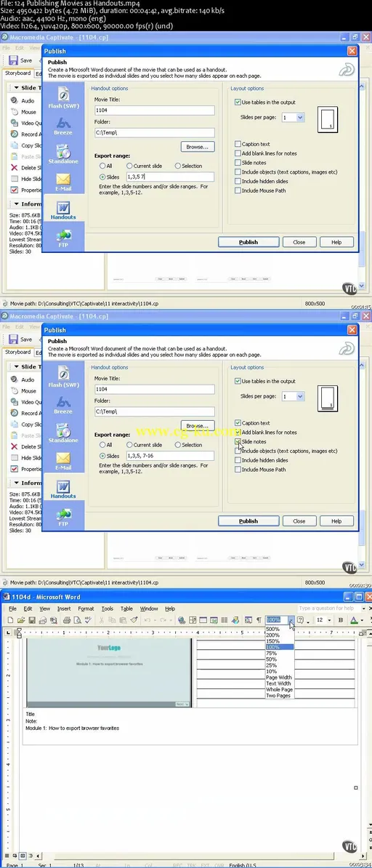The height and width of the screenshot is (868, 372).
Task: Click Slides field showing 1,3,5, 7-16
Action: (x=170, y=456)
